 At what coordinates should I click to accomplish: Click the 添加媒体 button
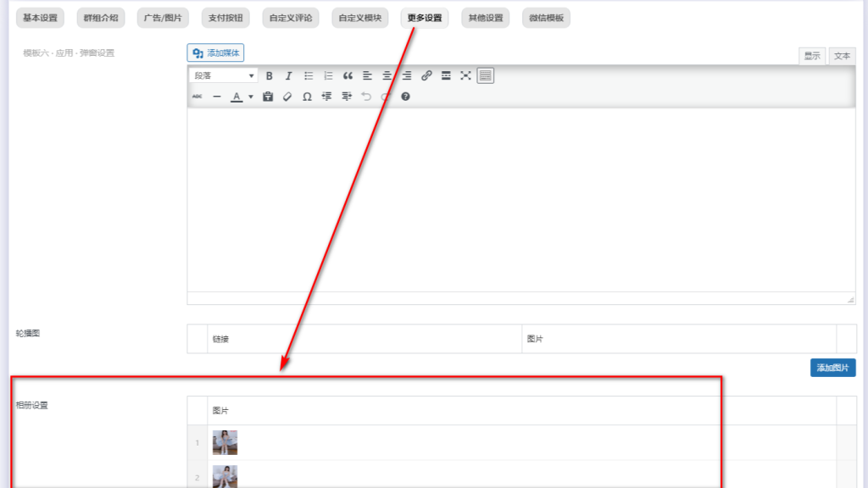[x=216, y=53]
